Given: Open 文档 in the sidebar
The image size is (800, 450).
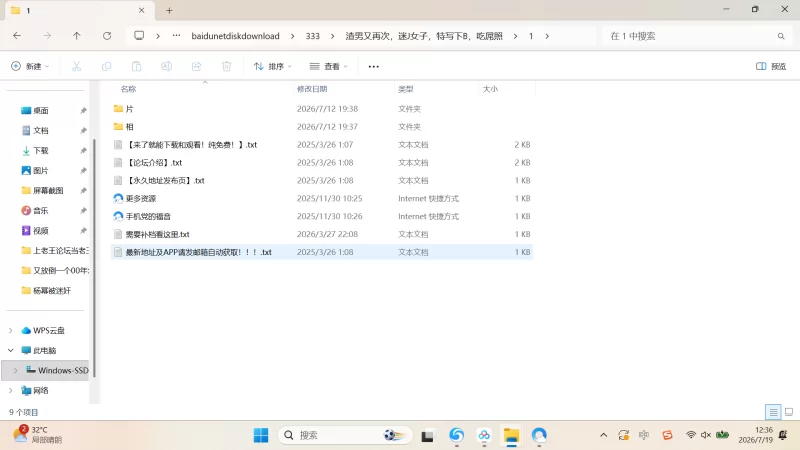Looking at the screenshot, I should click(41, 130).
